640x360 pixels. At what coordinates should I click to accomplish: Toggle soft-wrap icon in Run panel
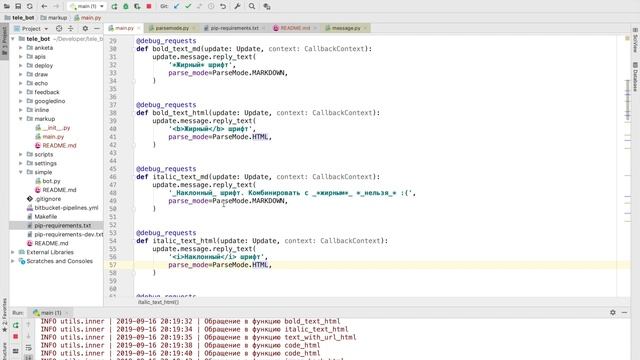pyautogui.click(x=29, y=348)
